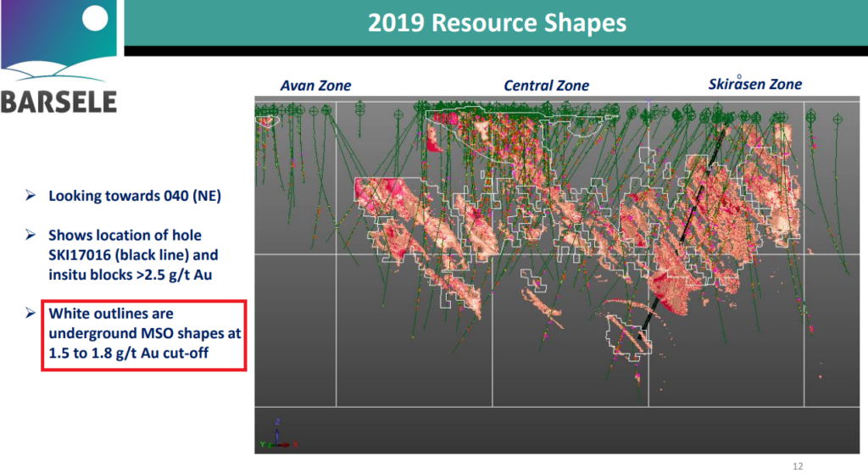The image size is (868, 473).
Task: Click the 'Avan Zone' label
Action: pos(315,86)
